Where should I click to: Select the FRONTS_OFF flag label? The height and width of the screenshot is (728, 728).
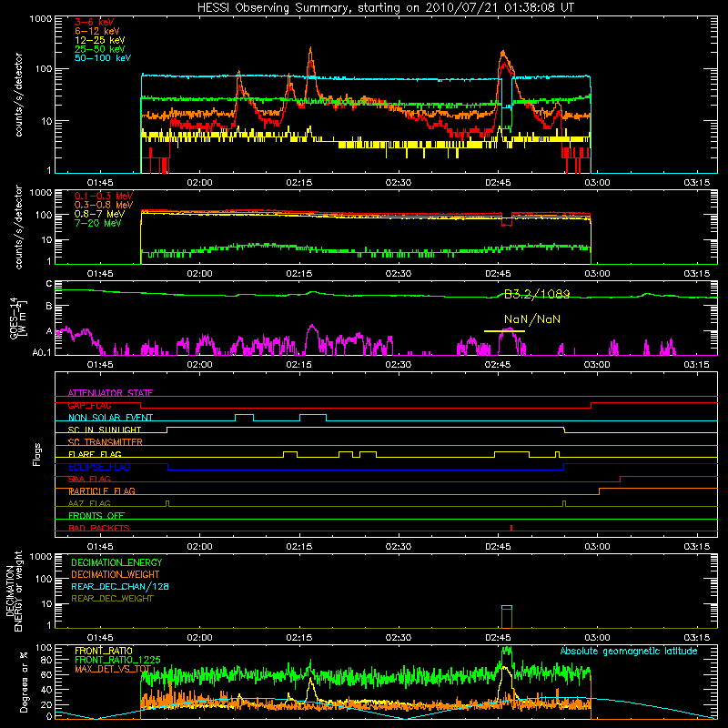(96, 516)
